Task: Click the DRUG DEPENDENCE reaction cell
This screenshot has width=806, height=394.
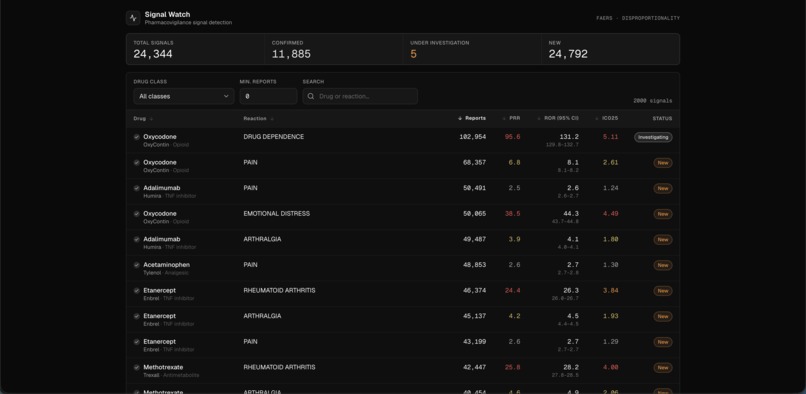Action: click(273, 137)
